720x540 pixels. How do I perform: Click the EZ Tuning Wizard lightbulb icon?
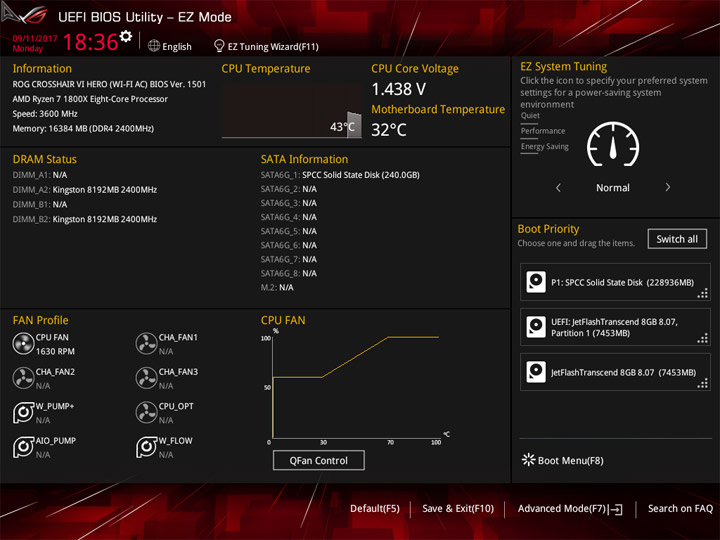click(x=219, y=46)
